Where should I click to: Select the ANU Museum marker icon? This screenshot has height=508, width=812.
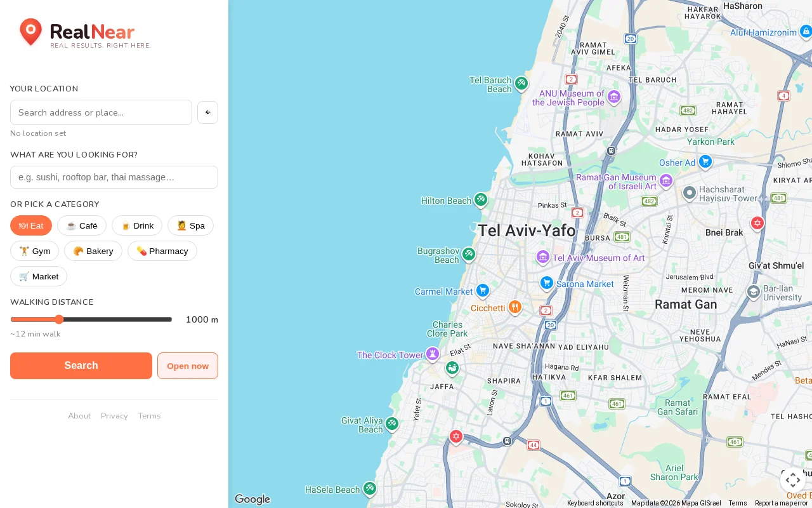pyautogui.click(x=613, y=97)
